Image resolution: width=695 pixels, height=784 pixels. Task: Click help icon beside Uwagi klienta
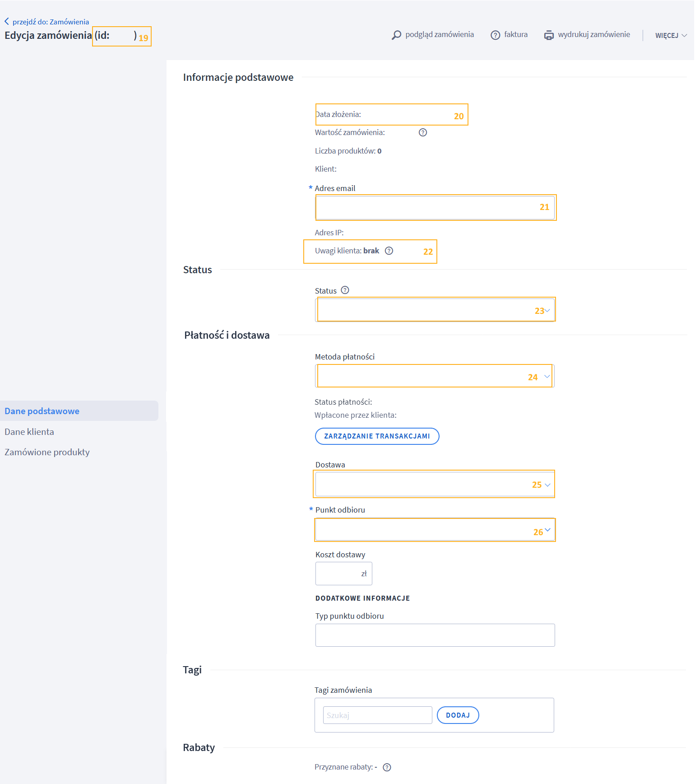389,251
